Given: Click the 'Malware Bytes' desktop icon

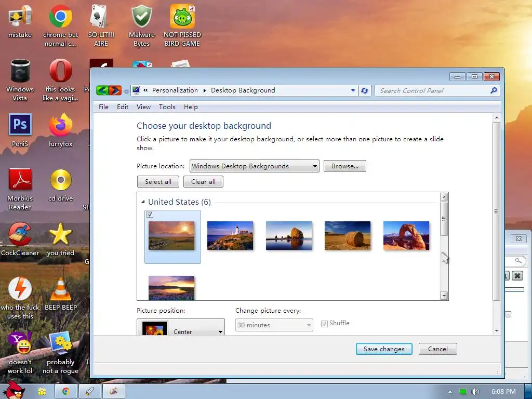Looking at the screenshot, I should click(141, 25).
